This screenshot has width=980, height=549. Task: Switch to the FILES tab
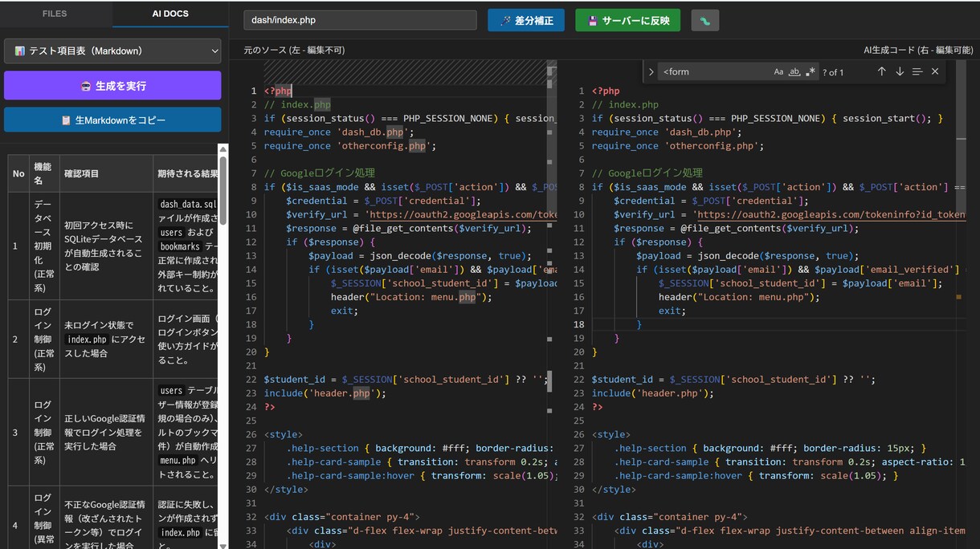click(55, 14)
